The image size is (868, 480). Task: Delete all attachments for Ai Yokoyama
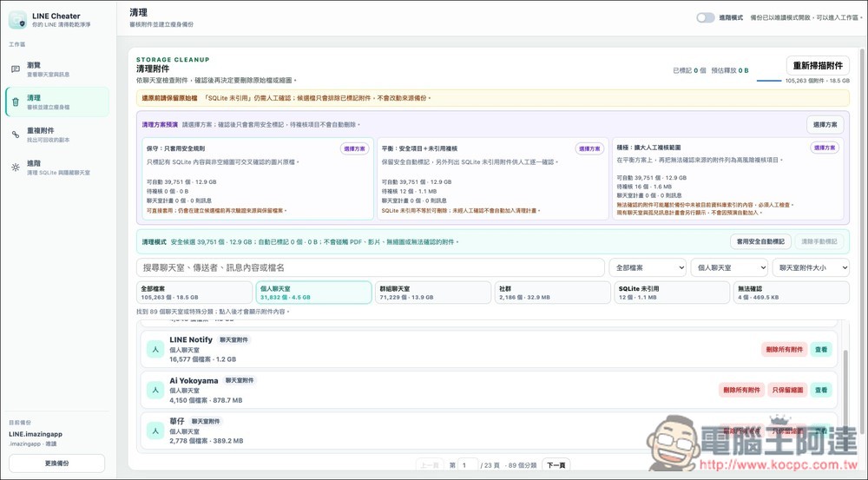(x=742, y=390)
